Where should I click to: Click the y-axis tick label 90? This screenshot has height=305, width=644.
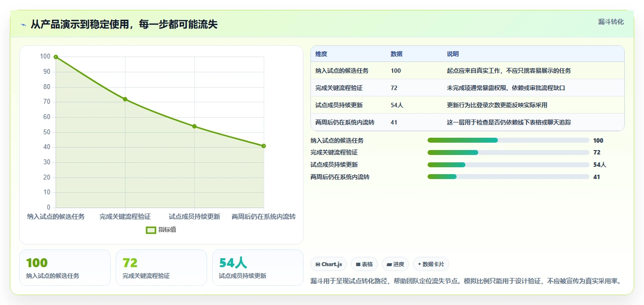47,72
